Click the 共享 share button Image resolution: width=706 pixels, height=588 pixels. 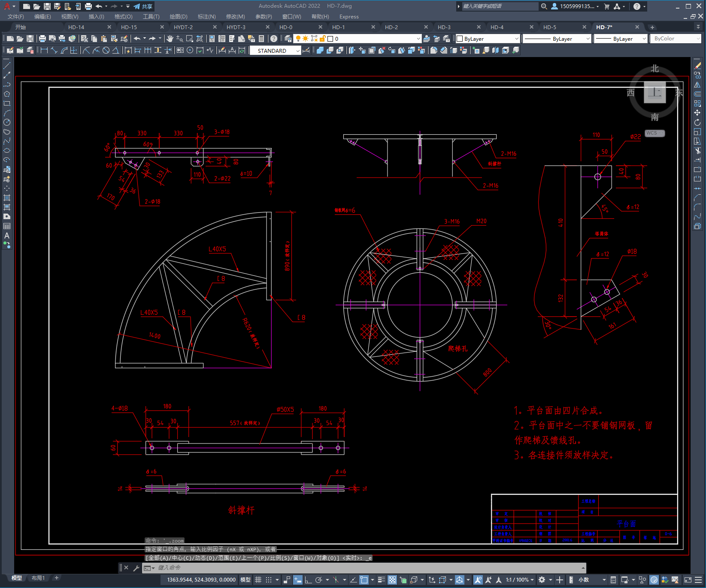click(x=143, y=6)
